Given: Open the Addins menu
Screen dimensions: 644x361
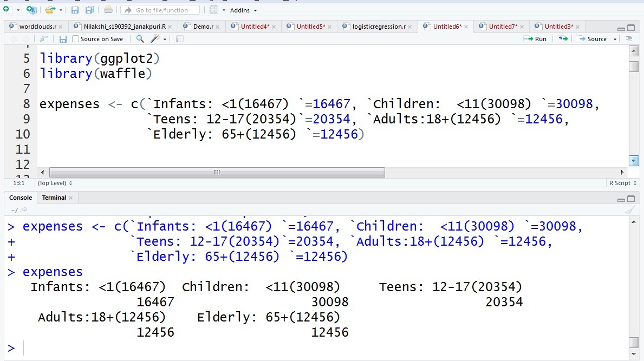Looking at the screenshot, I should tap(243, 10).
